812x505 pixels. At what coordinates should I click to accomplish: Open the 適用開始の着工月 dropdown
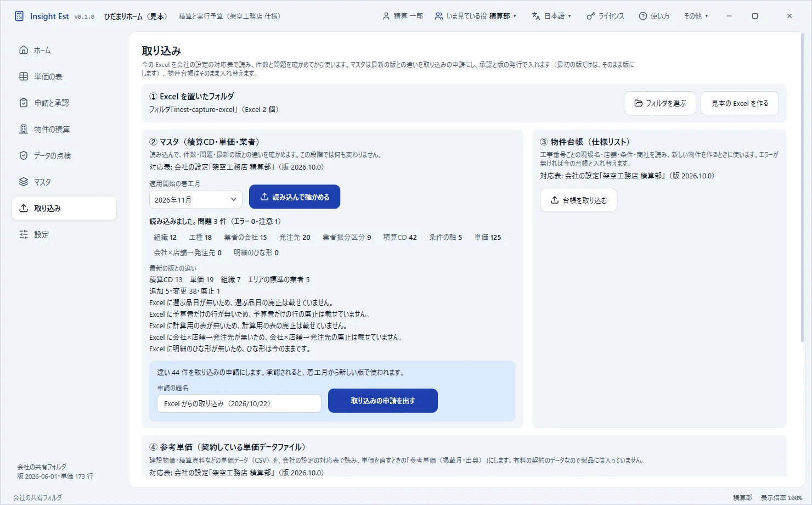click(x=196, y=199)
